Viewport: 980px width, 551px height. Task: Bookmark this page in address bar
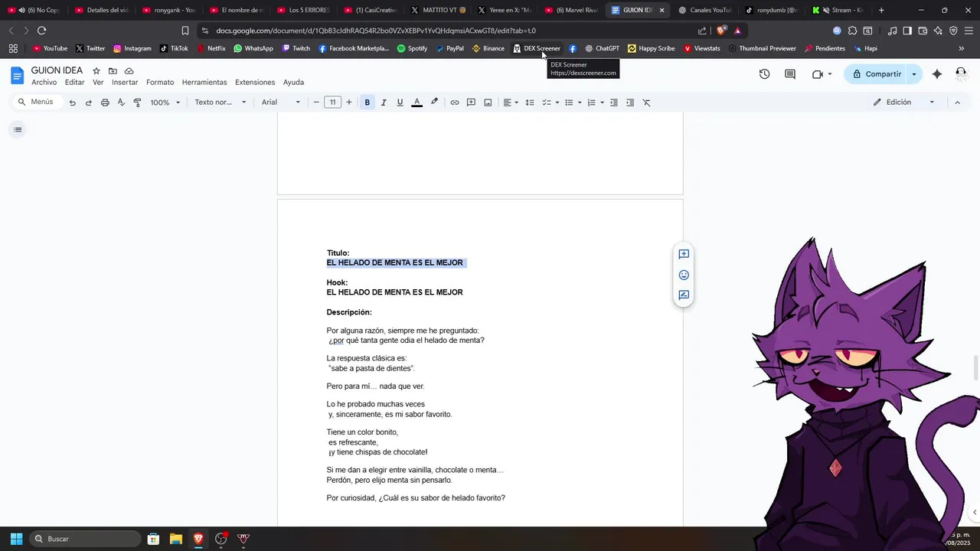(185, 31)
